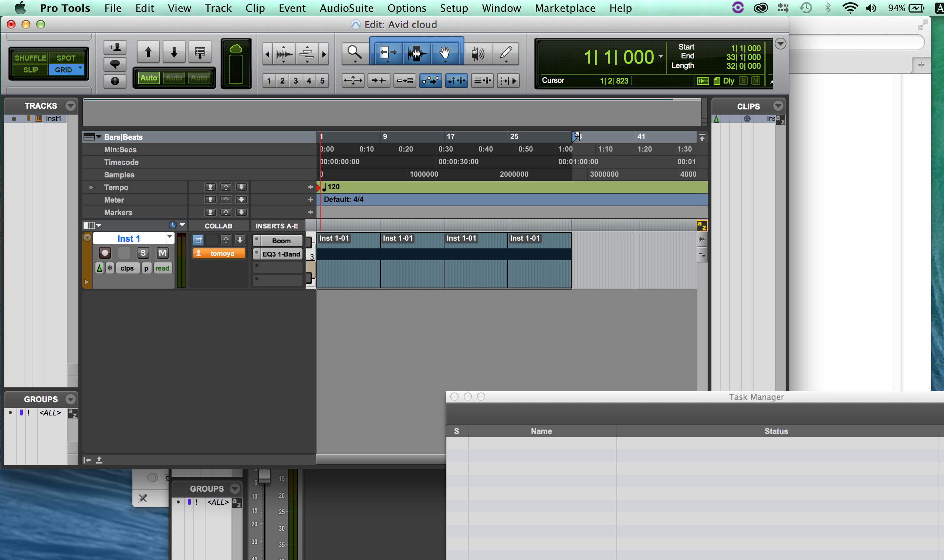Viewport: 944px width, 560px height.
Task: Select the Scrubber speaker tool
Action: (x=477, y=53)
